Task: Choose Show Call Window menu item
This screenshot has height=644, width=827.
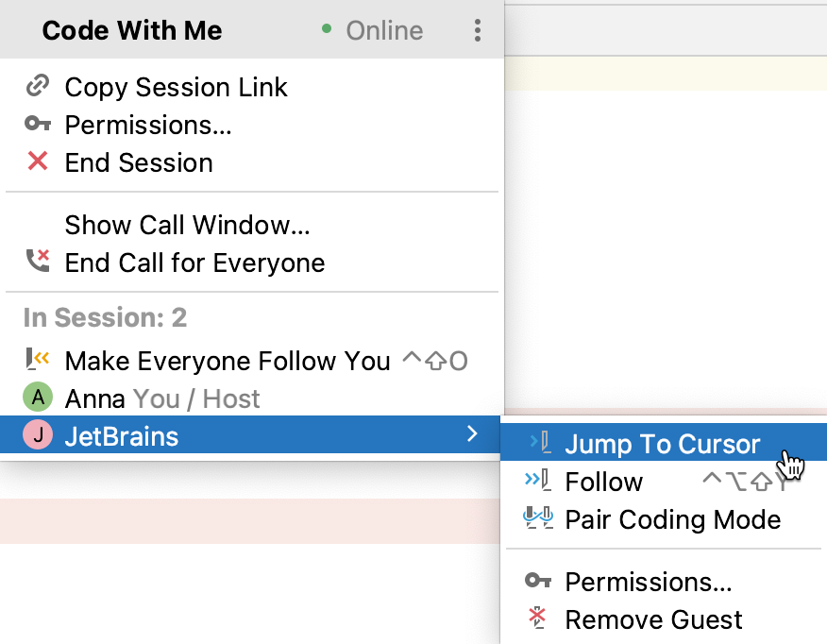Action: click(187, 225)
